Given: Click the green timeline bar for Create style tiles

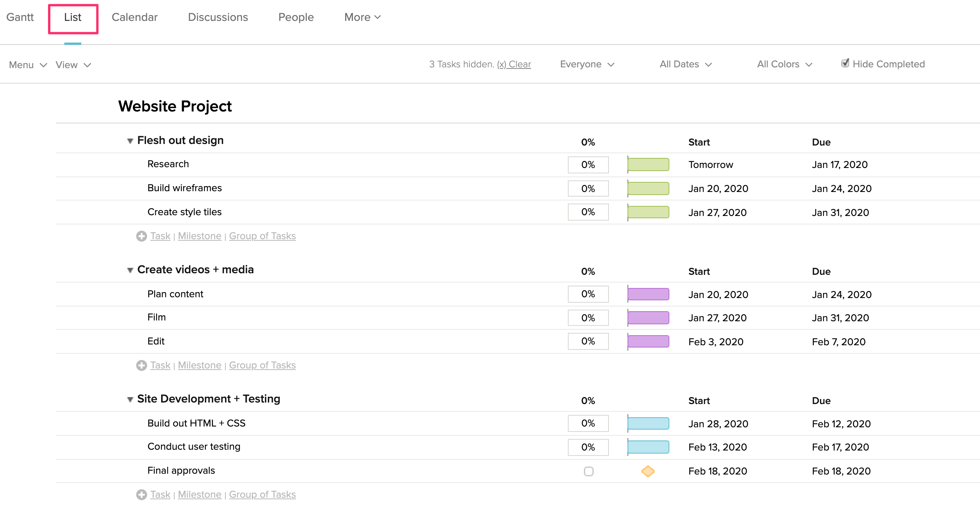Looking at the screenshot, I should pyautogui.click(x=648, y=212).
